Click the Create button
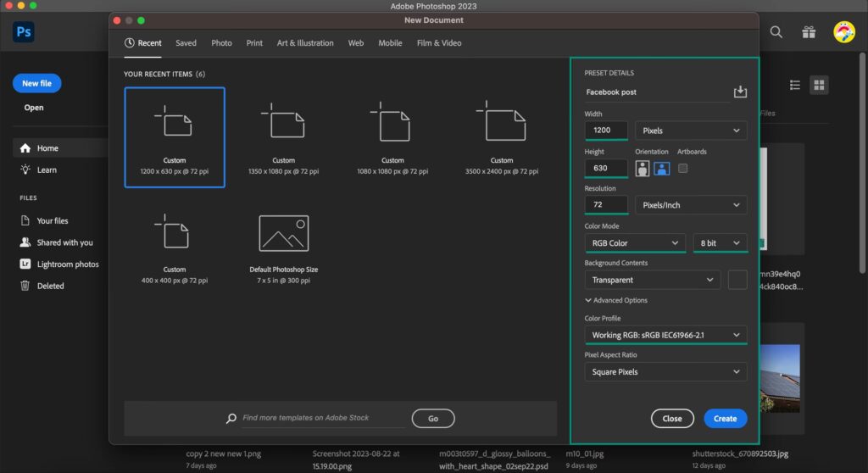This screenshot has height=473, width=868. (x=725, y=419)
